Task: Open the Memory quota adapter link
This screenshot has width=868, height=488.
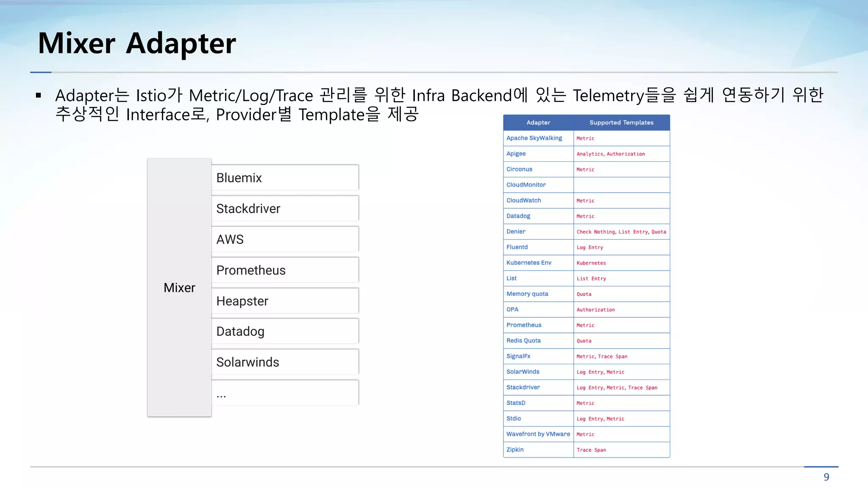Action: 527,294
